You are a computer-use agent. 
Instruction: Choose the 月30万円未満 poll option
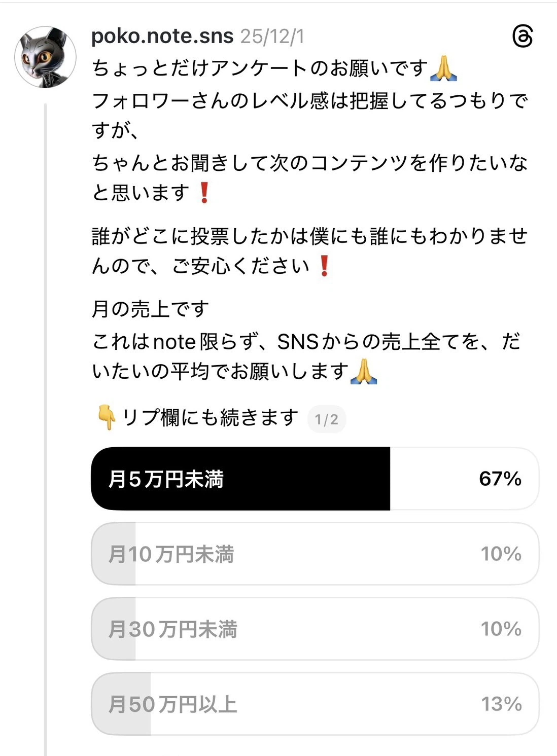[x=315, y=629]
